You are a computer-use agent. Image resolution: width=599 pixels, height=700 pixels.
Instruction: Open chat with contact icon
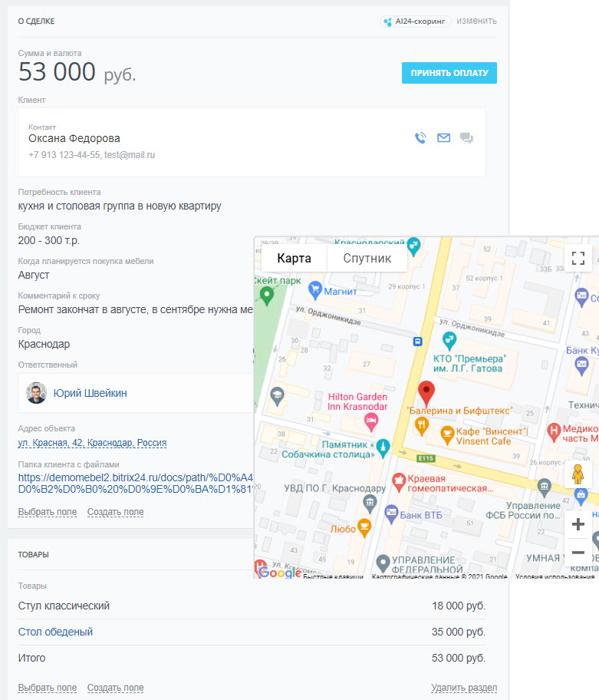pyautogui.click(x=466, y=137)
